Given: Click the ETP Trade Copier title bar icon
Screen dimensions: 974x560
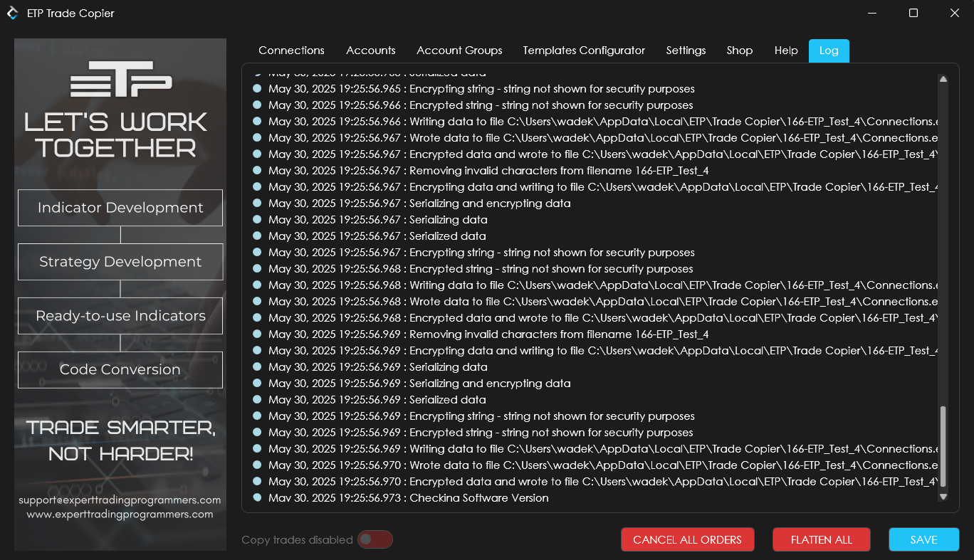Looking at the screenshot, I should pos(13,13).
